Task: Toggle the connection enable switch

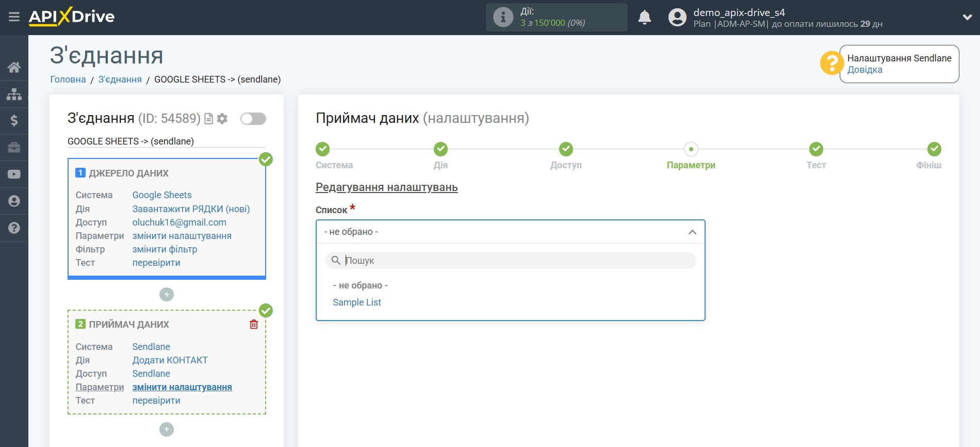Action: tap(253, 119)
